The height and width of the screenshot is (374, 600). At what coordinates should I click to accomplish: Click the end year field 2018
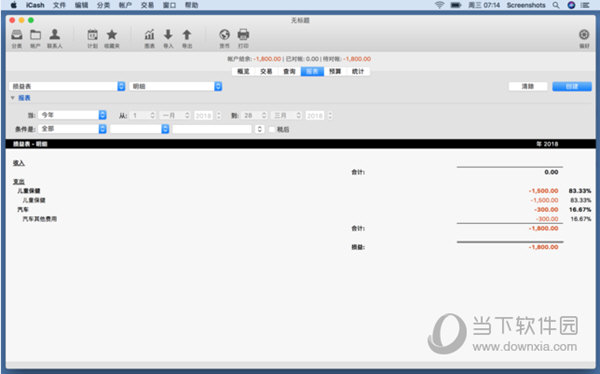[315, 116]
